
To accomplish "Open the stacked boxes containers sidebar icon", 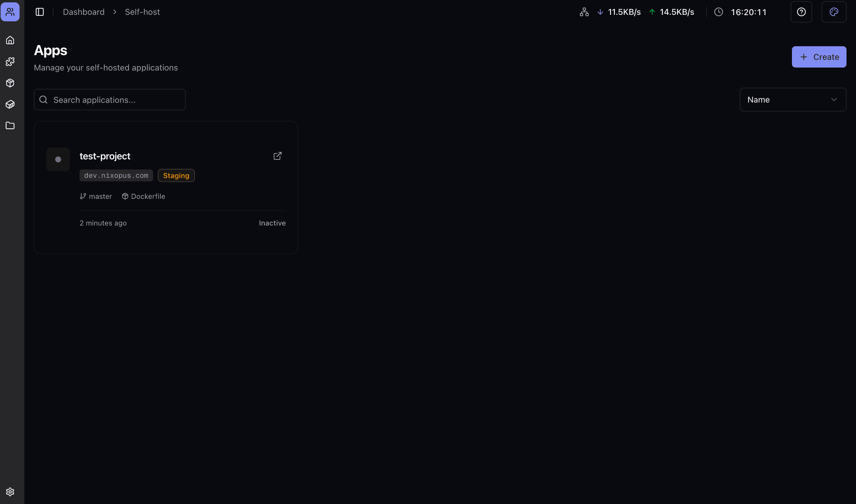I will pos(10,104).
